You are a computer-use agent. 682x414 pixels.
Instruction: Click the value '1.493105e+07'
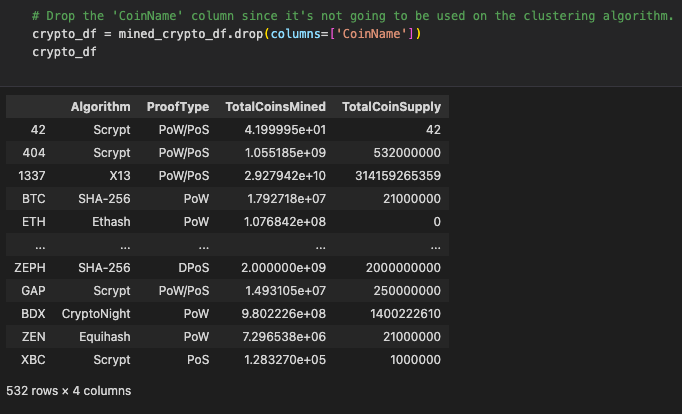pyautogui.click(x=285, y=290)
